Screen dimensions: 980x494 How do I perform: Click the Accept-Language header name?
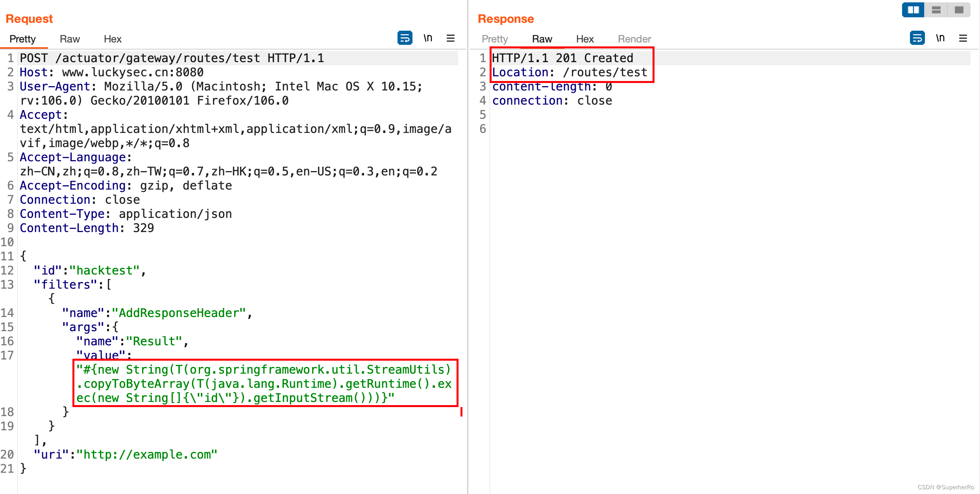coord(73,157)
